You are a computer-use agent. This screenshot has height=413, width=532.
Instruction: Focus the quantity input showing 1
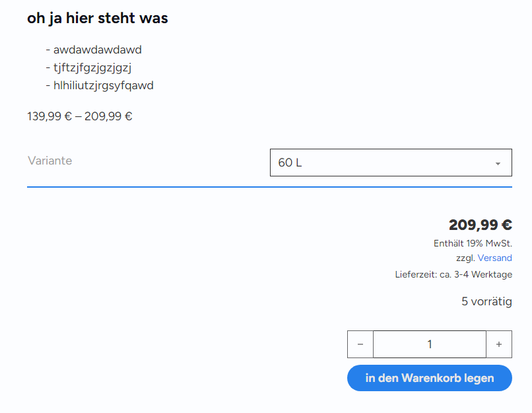(x=430, y=344)
